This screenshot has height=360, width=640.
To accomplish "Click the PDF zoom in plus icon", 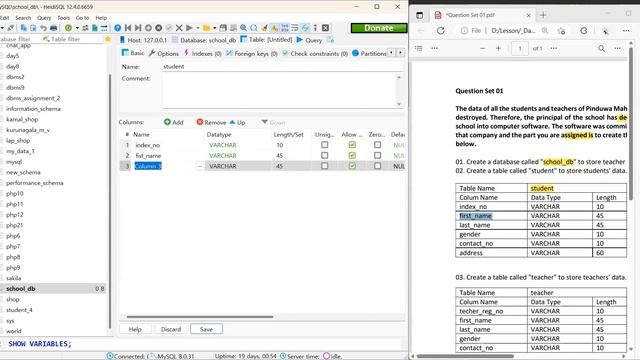I will tap(498, 48).
